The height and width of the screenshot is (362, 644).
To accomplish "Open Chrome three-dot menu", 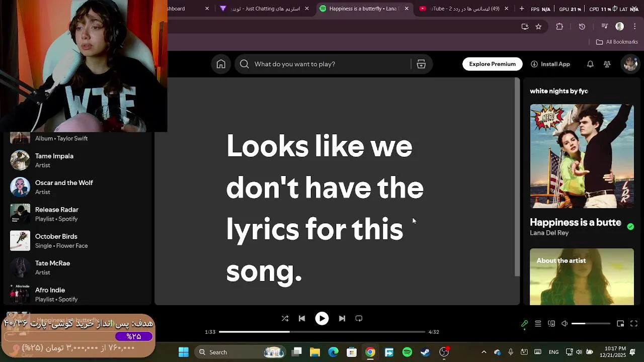I will pyautogui.click(x=635, y=27).
